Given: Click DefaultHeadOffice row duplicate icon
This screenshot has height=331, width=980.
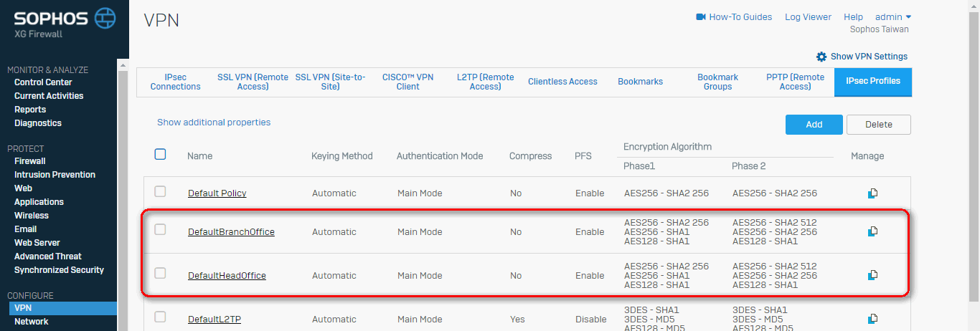Looking at the screenshot, I should pyautogui.click(x=872, y=275).
